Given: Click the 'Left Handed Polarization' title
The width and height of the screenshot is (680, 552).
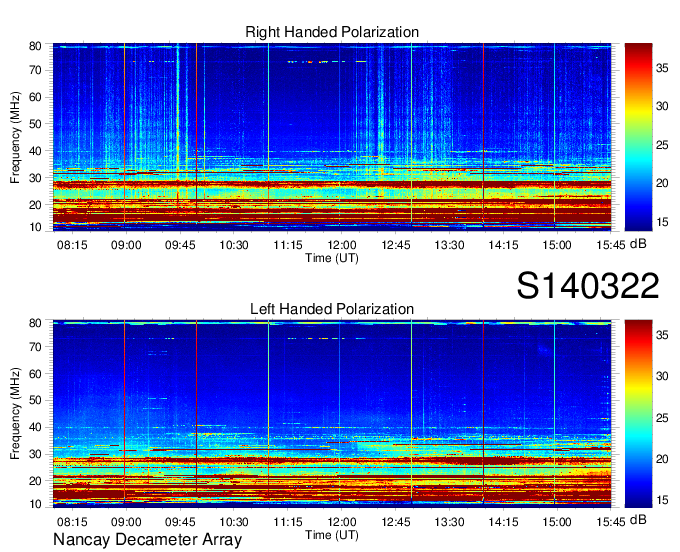Looking at the screenshot, I should click(332, 309).
